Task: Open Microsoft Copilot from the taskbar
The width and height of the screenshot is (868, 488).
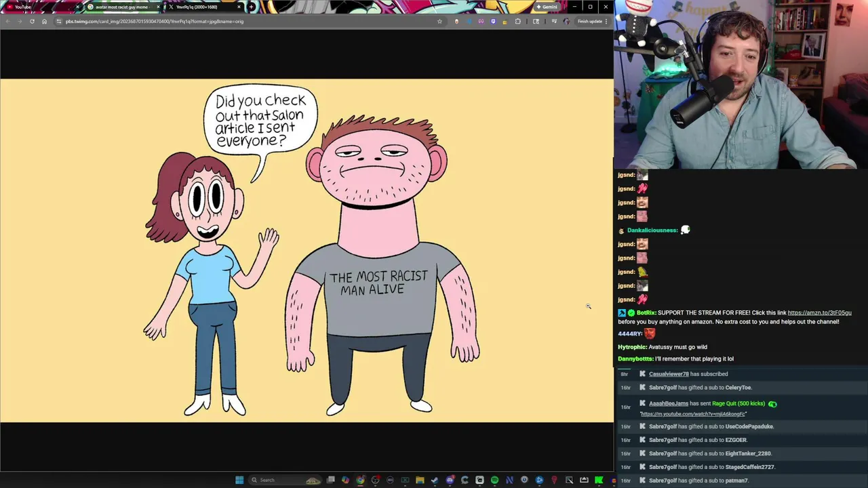Action: click(345, 480)
